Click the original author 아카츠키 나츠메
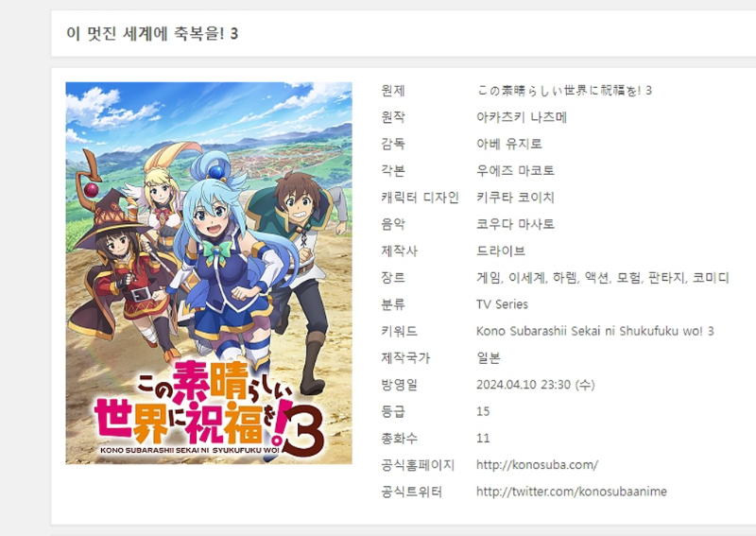The height and width of the screenshot is (536, 756). pyautogui.click(x=522, y=117)
